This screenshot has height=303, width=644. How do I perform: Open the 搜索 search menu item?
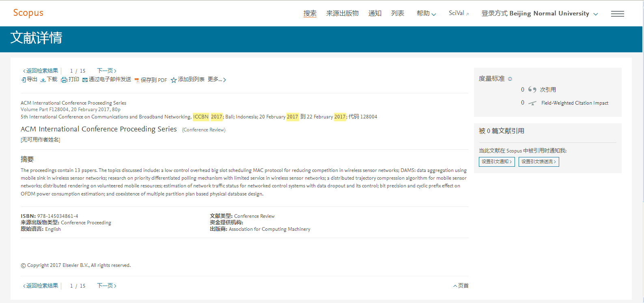310,13
